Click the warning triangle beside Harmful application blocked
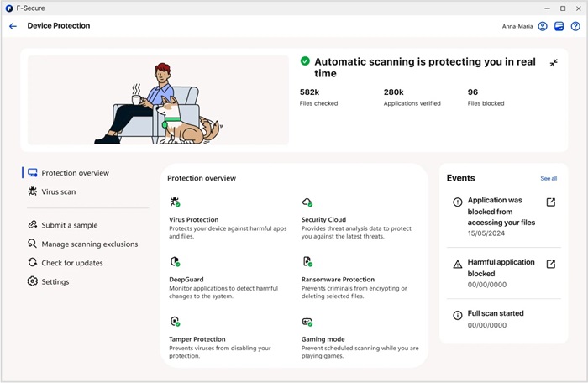The image size is (588, 383). coord(458,265)
